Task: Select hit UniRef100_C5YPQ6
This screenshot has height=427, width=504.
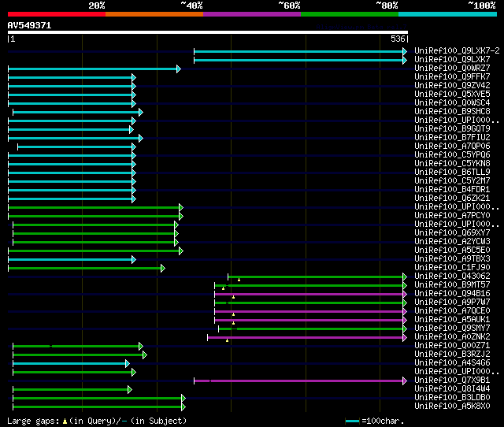Action: (452, 155)
